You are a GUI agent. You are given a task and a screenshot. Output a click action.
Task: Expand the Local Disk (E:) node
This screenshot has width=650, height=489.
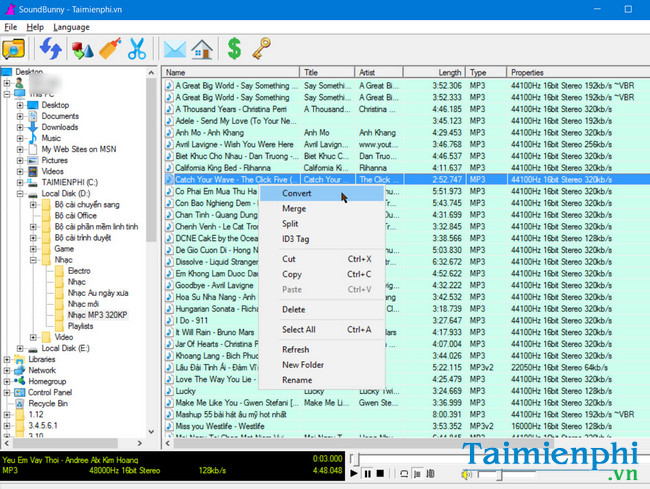[20, 348]
